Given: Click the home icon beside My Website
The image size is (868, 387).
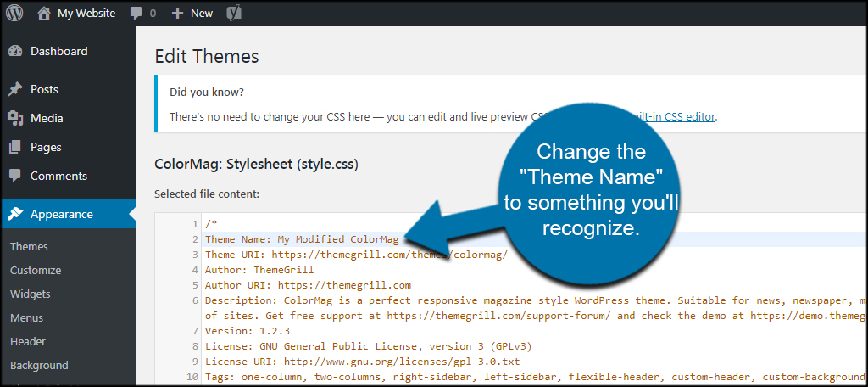Looking at the screenshot, I should click(x=44, y=14).
